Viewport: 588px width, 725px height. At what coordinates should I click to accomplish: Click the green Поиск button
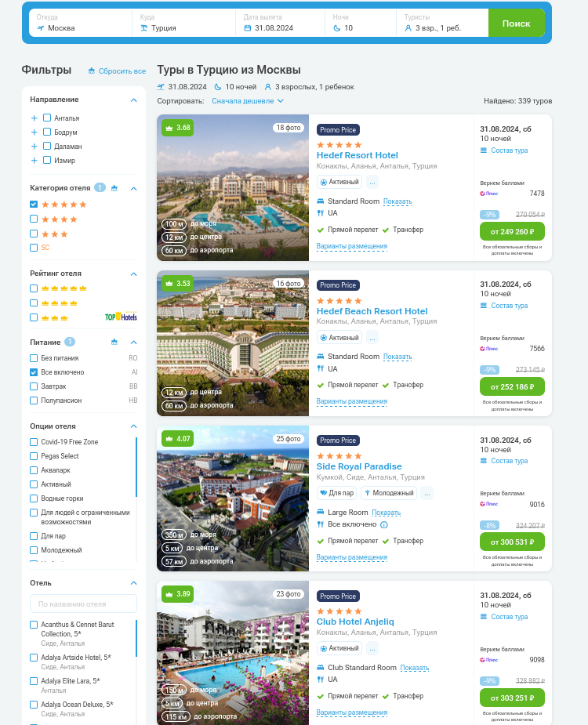point(517,23)
